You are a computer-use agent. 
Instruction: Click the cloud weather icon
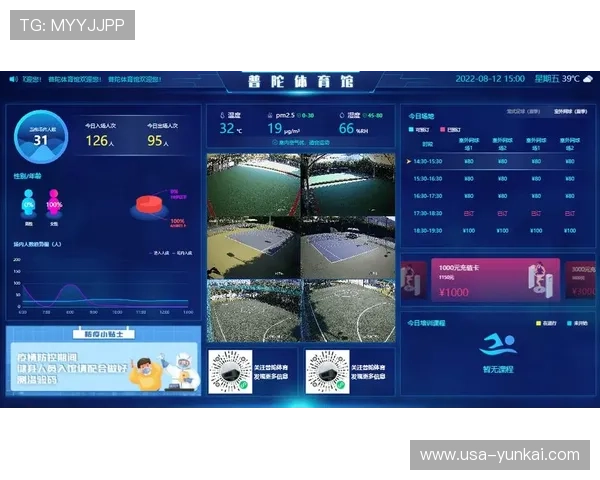pyautogui.click(x=588, y=78)
